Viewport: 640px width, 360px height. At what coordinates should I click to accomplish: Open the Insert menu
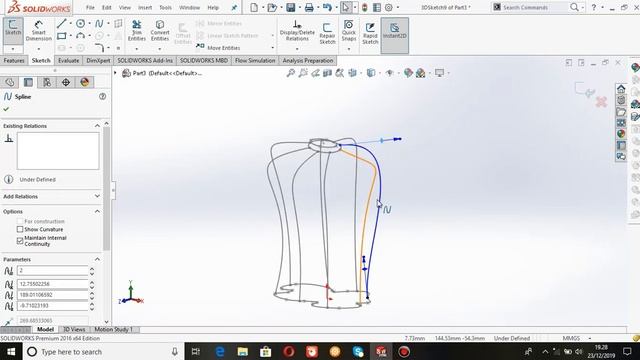145,7
